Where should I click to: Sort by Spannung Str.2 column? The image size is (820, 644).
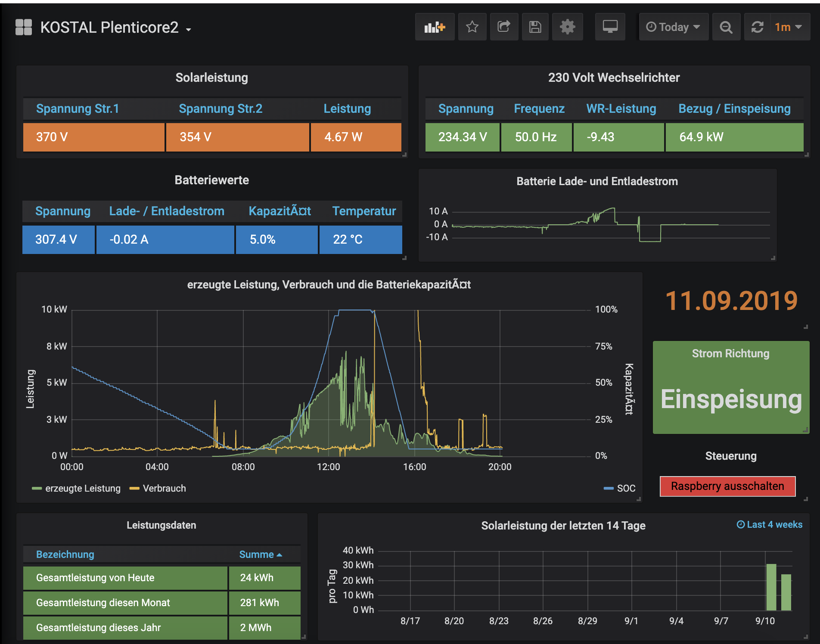(x=221, y=108)
